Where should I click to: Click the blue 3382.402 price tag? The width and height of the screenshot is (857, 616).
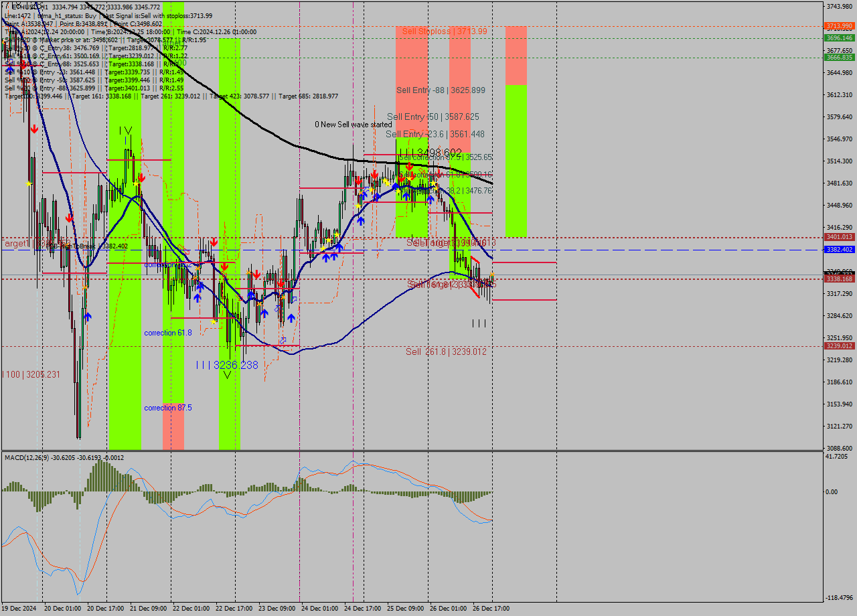click(840, 249)
